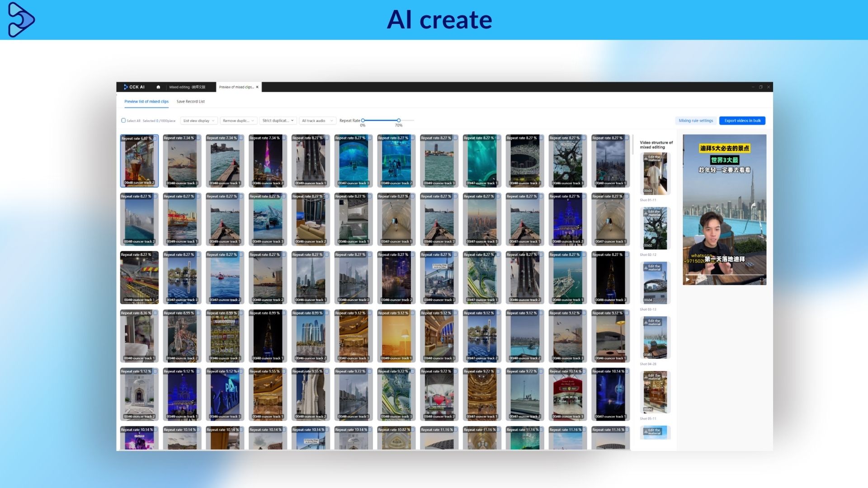The height and width of the screenshot is (488, 868).
Task: Tick checkbox on second clip, 7.34% rate
Action: tap(198, 138)
